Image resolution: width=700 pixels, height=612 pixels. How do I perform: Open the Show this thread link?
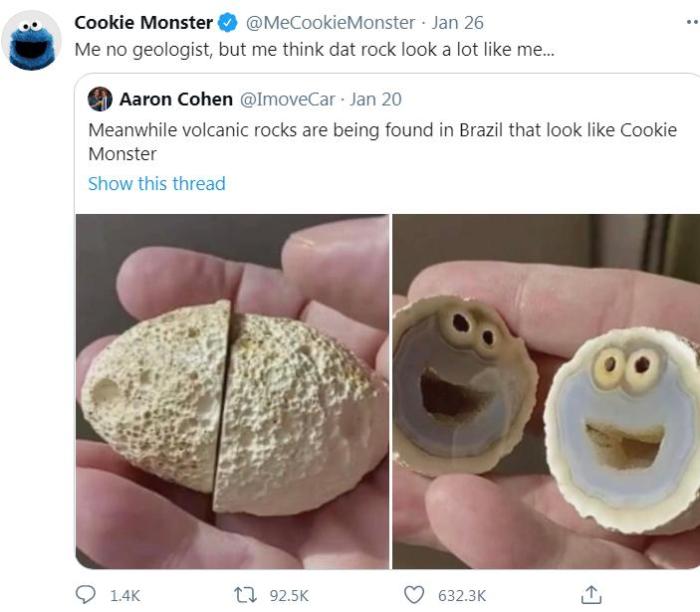point(157,183)
